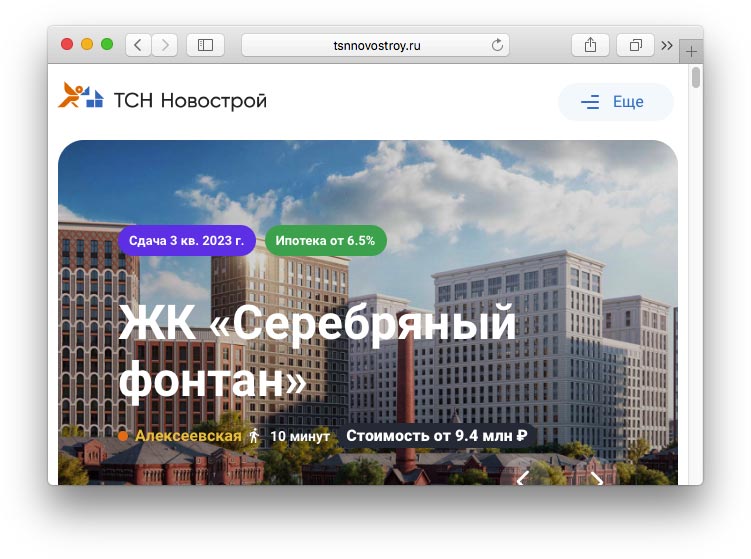Image resolution: width=751 pixels, height=559 pixels.
Task: Click the ТСН Новострой site title text
Action: [x=190, y=101]
